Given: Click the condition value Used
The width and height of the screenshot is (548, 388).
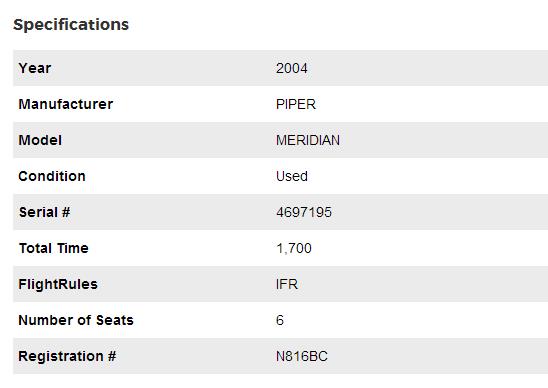Looking at the screenshot, I should point(292,176).
